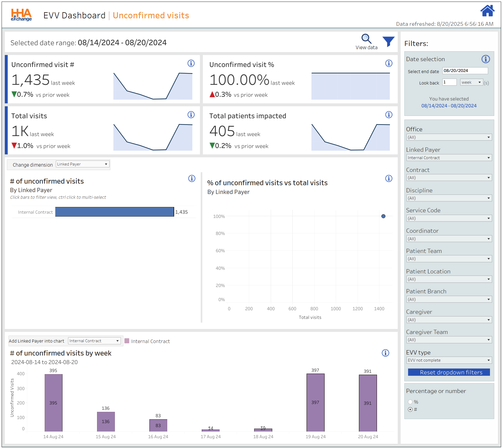Image resolution: width=503 pixels, height=448 pixels.
Task: Click the Select end date input field
Action: pyautogui.click(x=465, y=71)
